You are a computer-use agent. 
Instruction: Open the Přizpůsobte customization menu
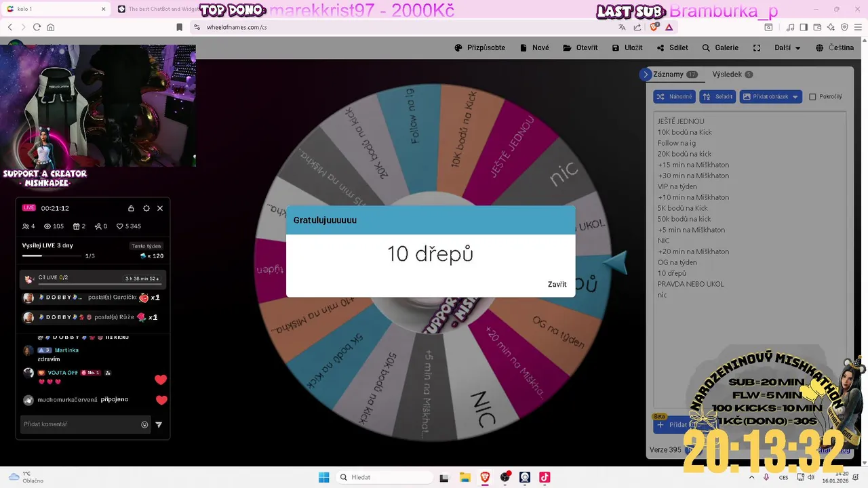[479, 48]
